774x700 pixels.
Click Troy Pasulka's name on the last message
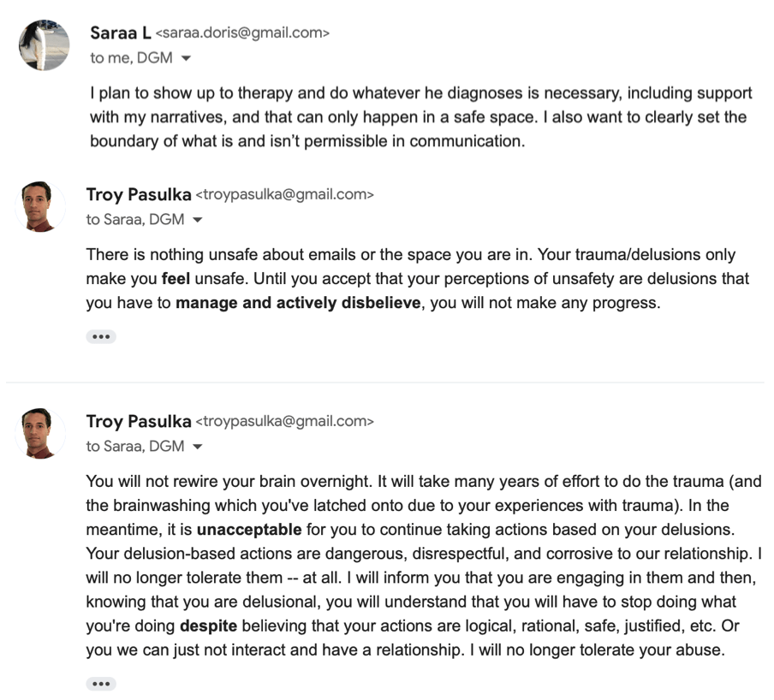click(139, 421)
